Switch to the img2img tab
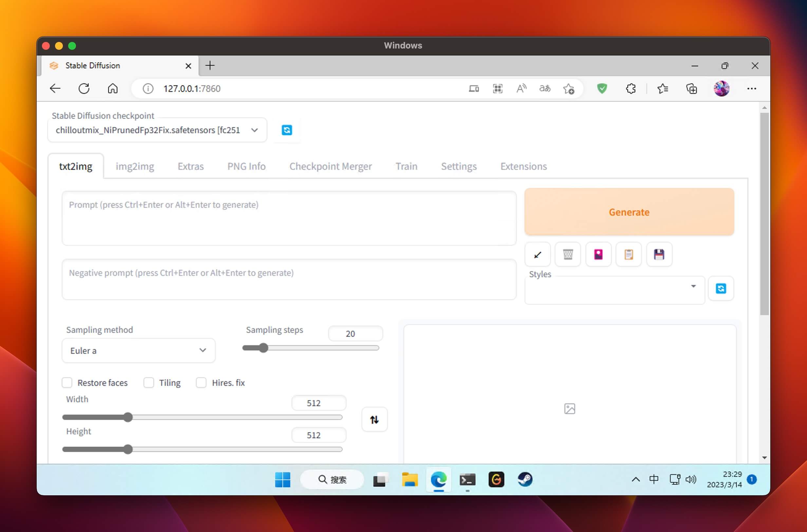This screenshot has width=807, height=532. click(135, 166)
